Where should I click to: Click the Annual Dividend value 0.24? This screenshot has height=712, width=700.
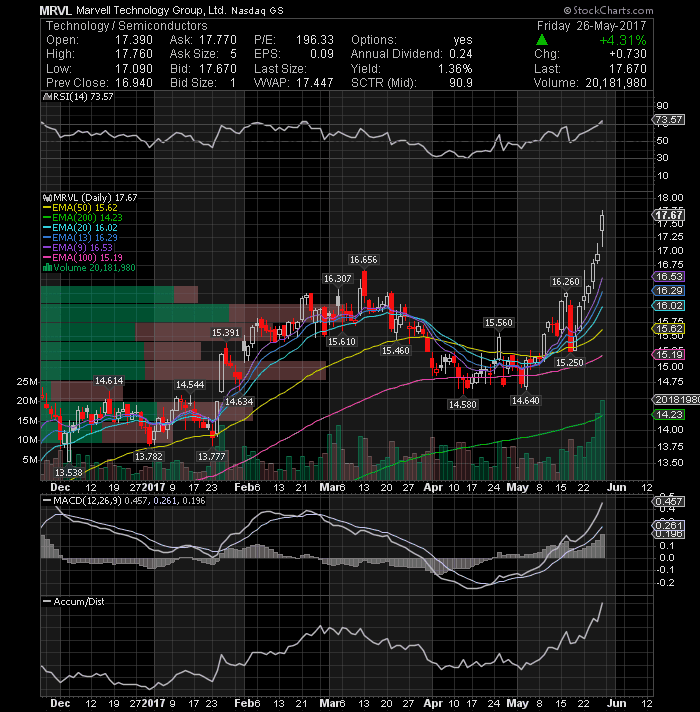[461, 54]
